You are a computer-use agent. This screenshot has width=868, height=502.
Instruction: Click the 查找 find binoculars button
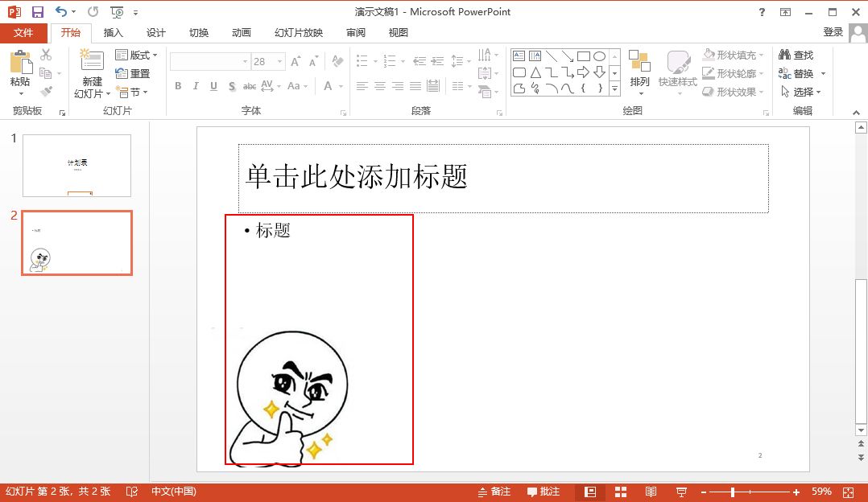tap(796, 55)
